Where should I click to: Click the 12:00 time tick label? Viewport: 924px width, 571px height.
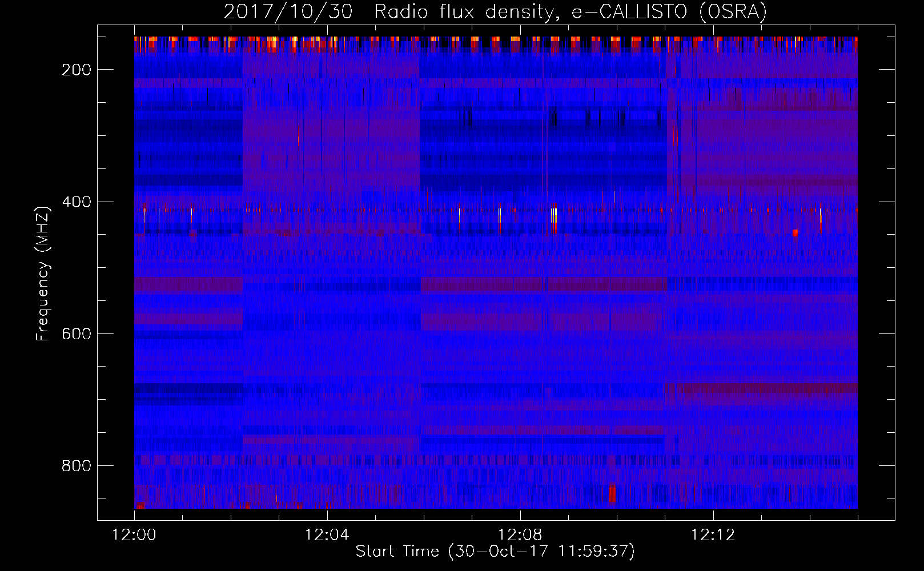(134, 534)
